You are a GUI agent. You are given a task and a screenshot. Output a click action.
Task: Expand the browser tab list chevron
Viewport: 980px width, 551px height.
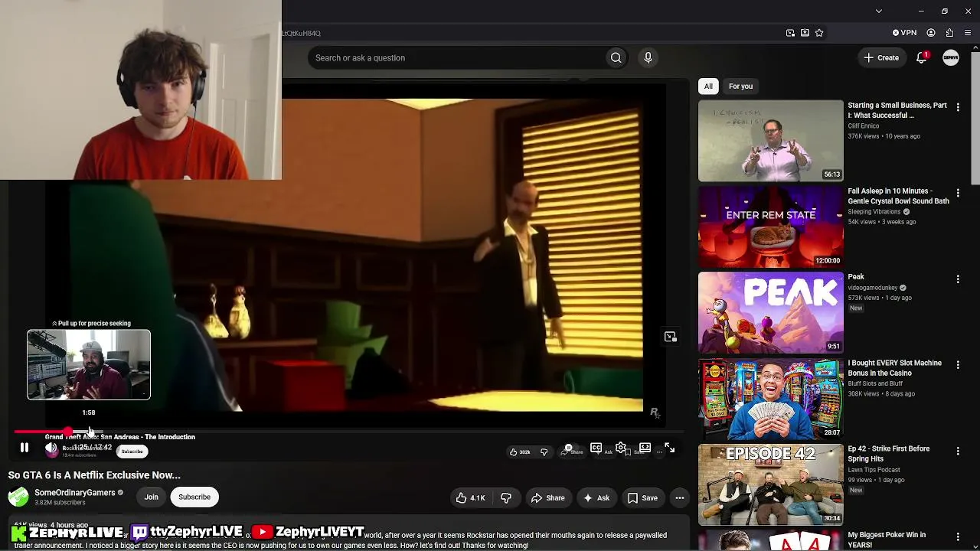click(x=879, y=11)
